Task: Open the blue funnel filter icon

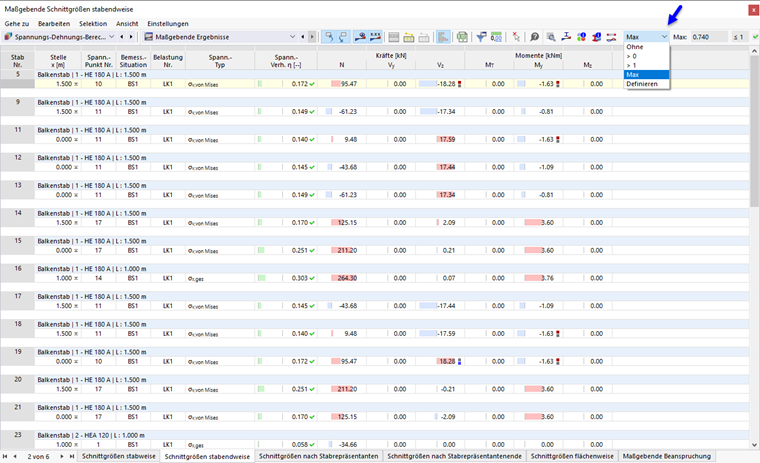Action: pyautogui.click(x=481, y=37)
